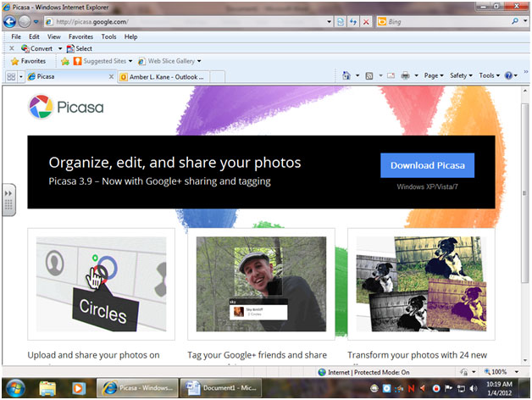Image resolution: width=532 pixels, height=400 pixels.
Task: Click the Add to Favorites Bar star icon
Action: (x=65, y=61)
